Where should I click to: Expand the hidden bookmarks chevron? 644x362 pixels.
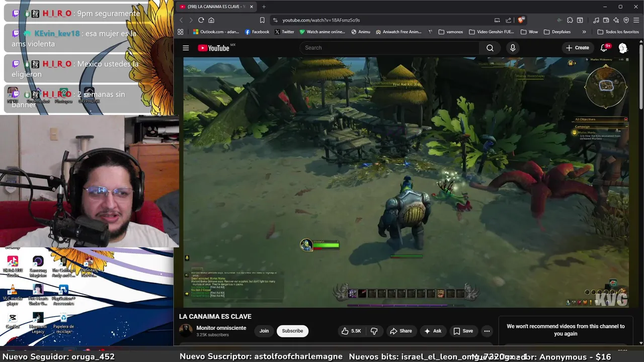pos(584,32)
